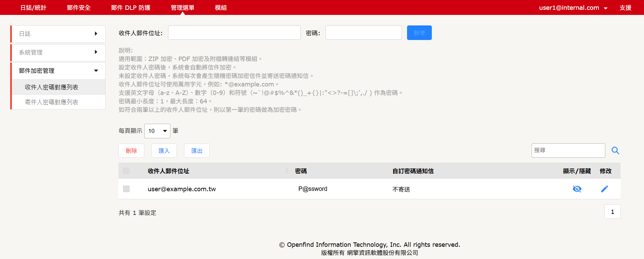Screen dimensions: 644x259
Task: Click the blue 新增 button
Action: pyautogui.click(x=419, y=33)
